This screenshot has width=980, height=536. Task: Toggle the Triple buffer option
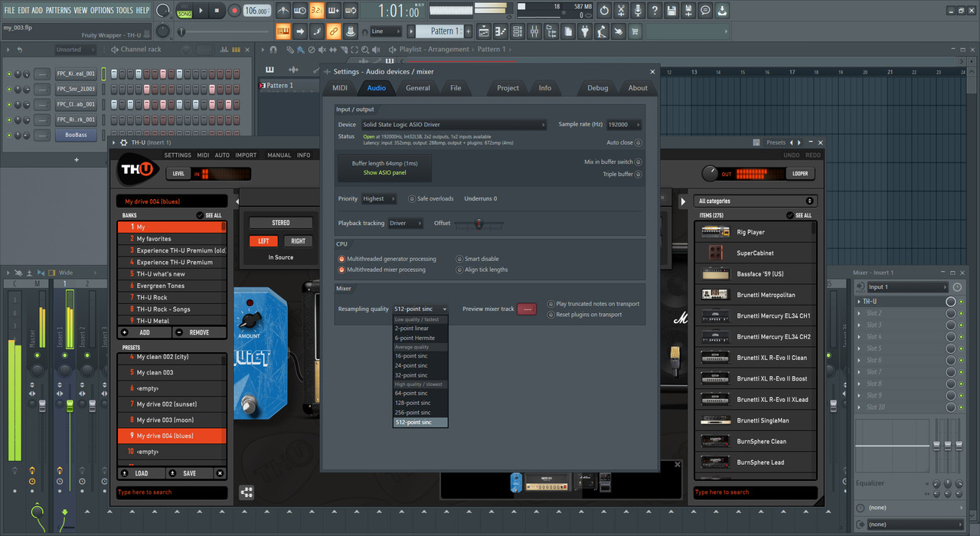pos(622,175)
